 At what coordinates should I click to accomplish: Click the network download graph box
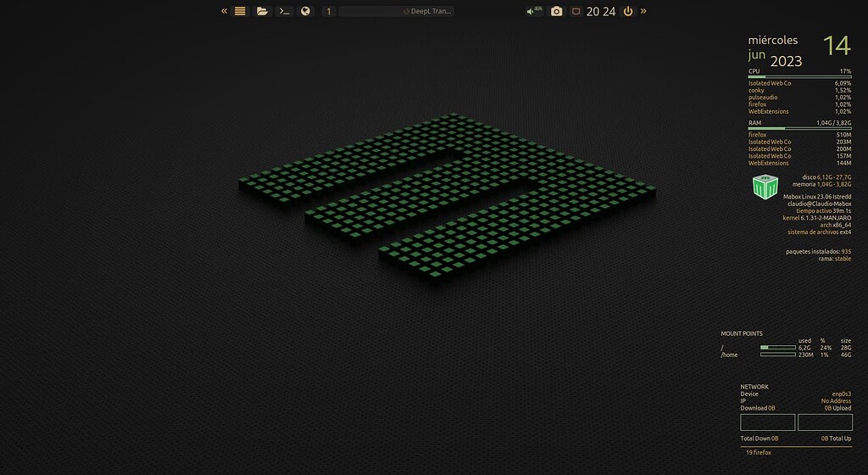tap(767, 422)
